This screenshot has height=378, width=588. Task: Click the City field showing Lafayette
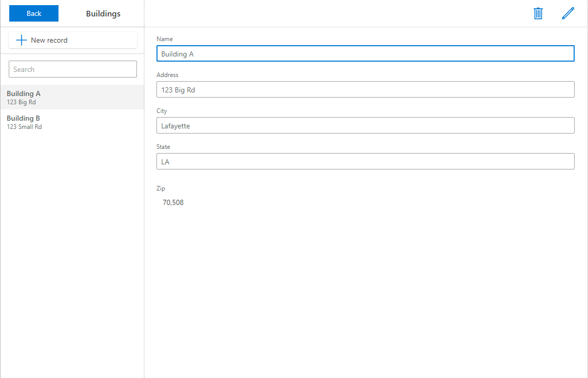[x=365, y=125]
